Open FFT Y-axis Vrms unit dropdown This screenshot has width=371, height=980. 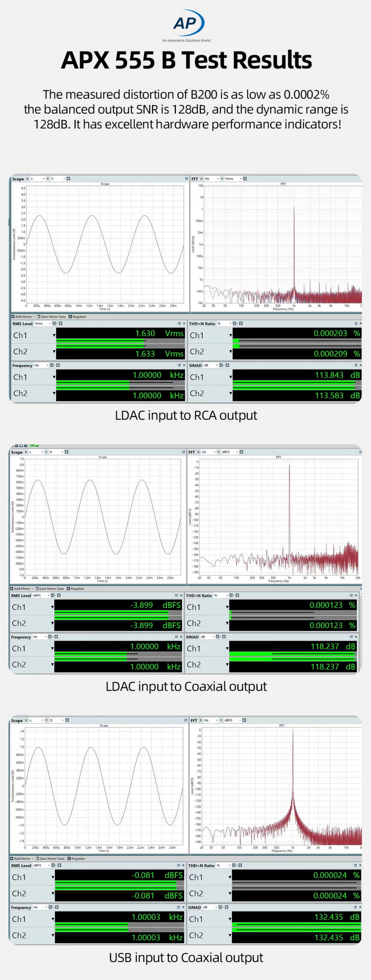[240, 178]
